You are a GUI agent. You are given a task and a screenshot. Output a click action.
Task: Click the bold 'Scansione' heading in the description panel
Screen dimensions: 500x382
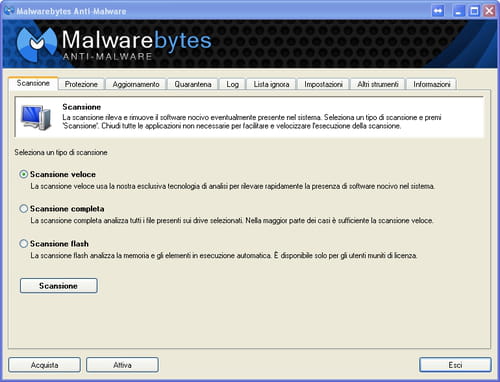click(82, 107)
